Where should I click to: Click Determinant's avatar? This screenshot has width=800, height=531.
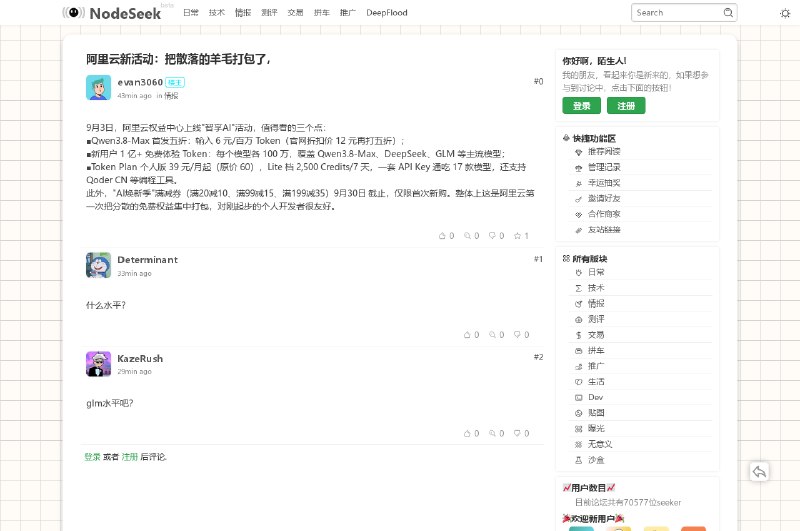click(x=98, y=265)
